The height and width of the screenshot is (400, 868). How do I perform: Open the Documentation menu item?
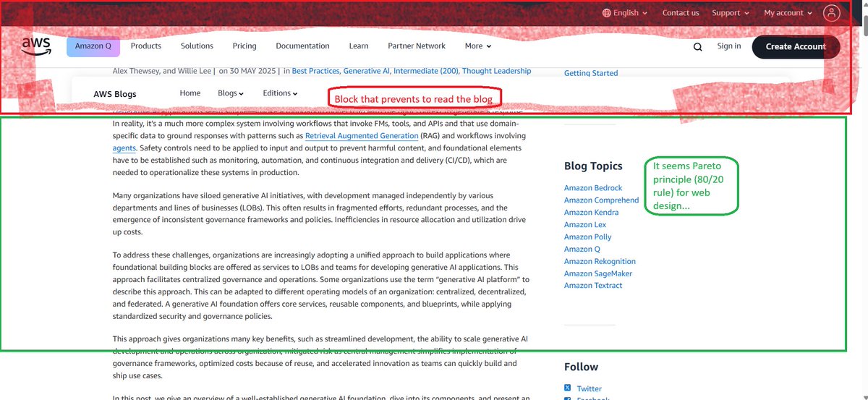[x=302, y=46]
